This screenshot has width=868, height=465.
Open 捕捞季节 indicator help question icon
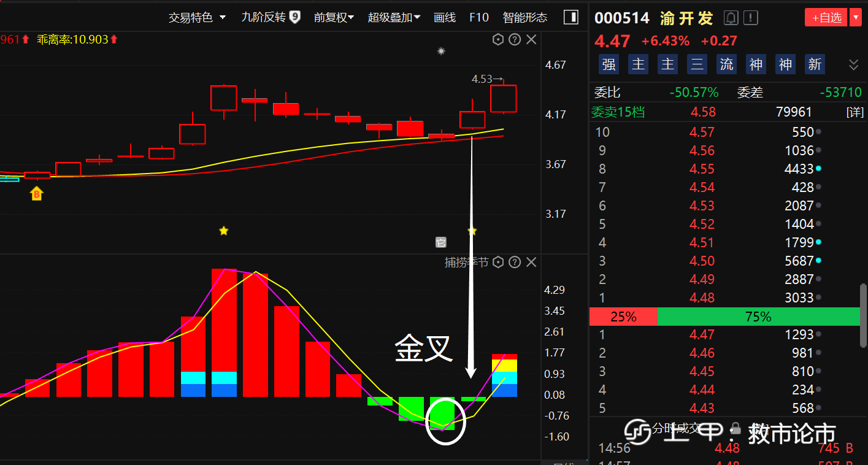[515, 263]
